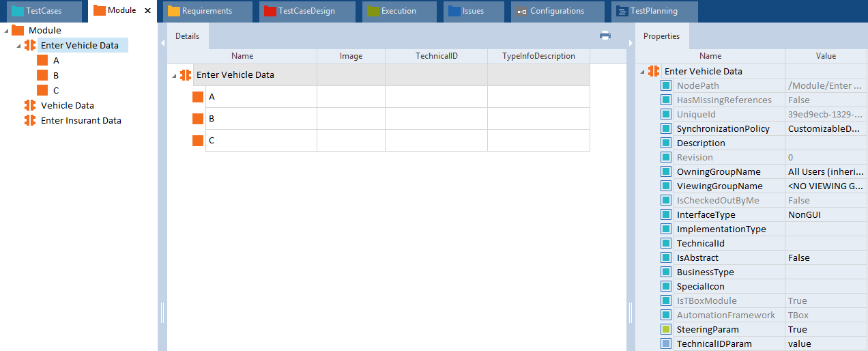
Task: Select attribute B in the tree
Action: (56, 75)
